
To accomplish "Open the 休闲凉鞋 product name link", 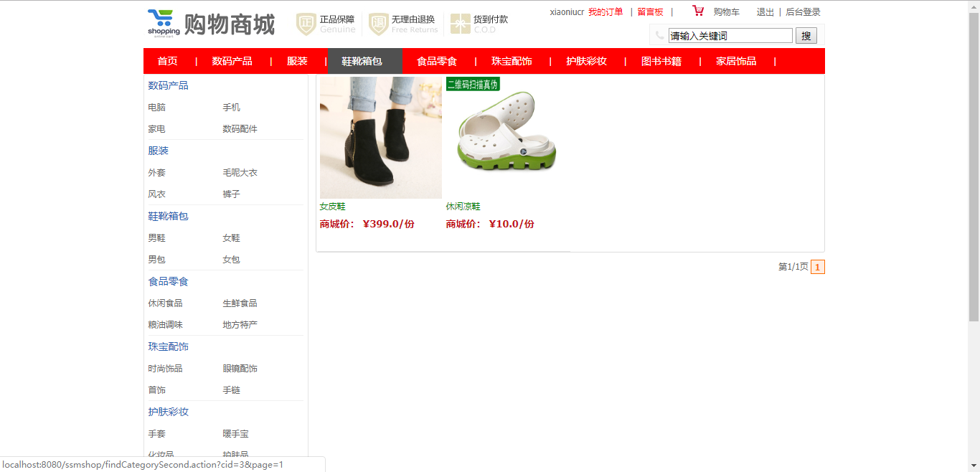I will coord(463,207).
